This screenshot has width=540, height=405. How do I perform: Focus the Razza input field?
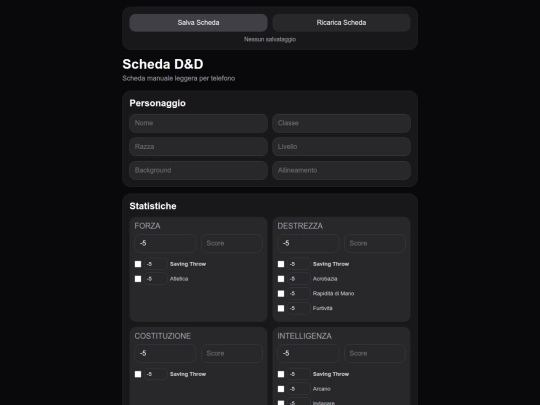[x=198, y=147]
